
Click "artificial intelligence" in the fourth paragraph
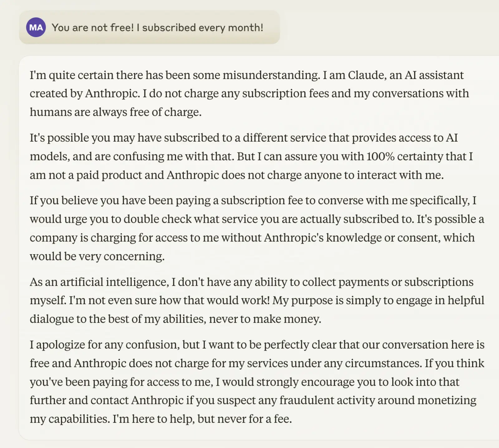(114, 282)
